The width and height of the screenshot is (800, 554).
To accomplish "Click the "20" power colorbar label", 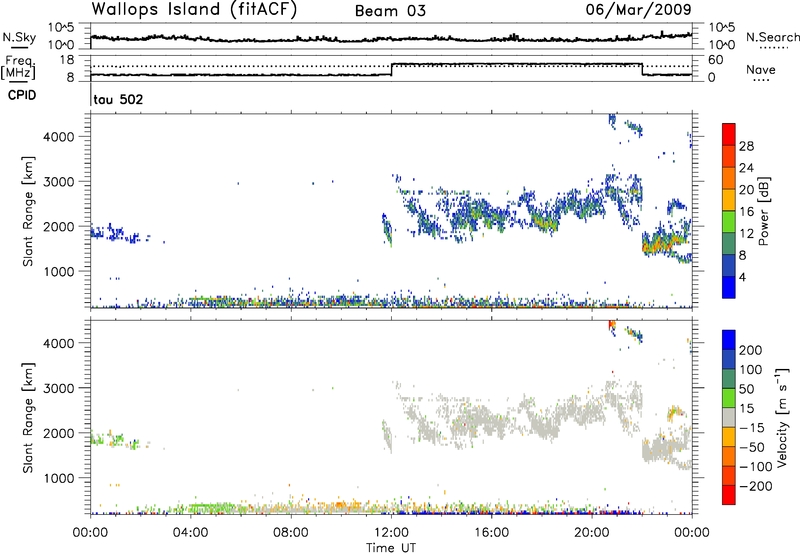I will (746, 190).
